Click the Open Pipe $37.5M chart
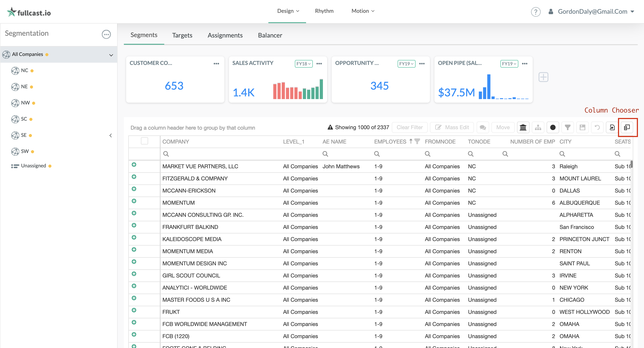The height and width of the screenshot is (348, 644). (503, 87)
